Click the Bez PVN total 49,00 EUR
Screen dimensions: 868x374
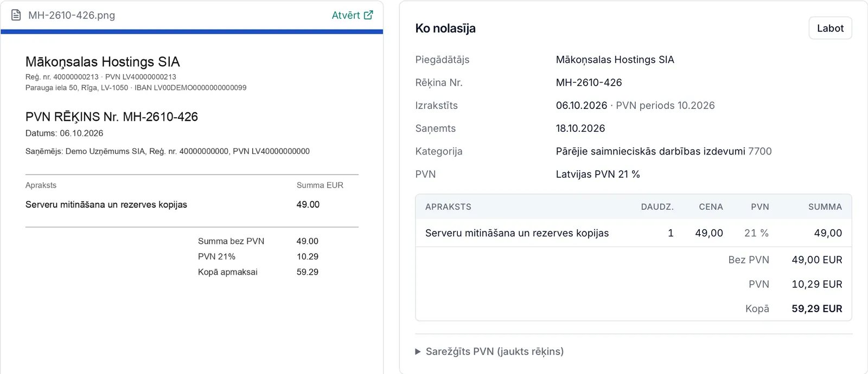coord(816,260)
